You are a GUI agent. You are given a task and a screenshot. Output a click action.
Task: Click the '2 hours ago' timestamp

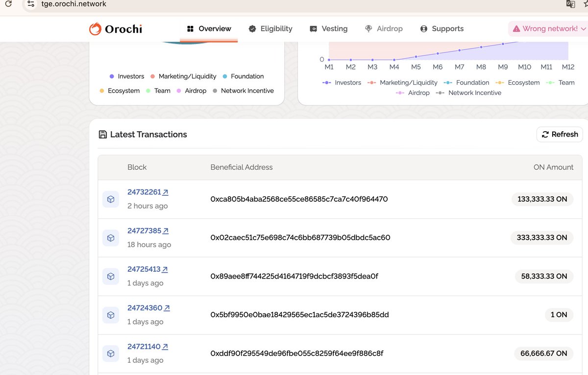click(147, 206)
